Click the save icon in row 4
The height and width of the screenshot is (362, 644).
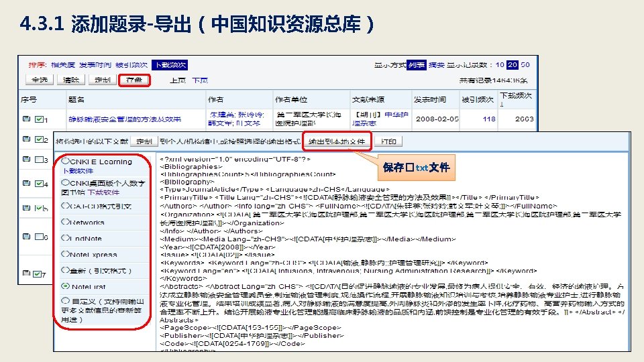click(26, 183)
